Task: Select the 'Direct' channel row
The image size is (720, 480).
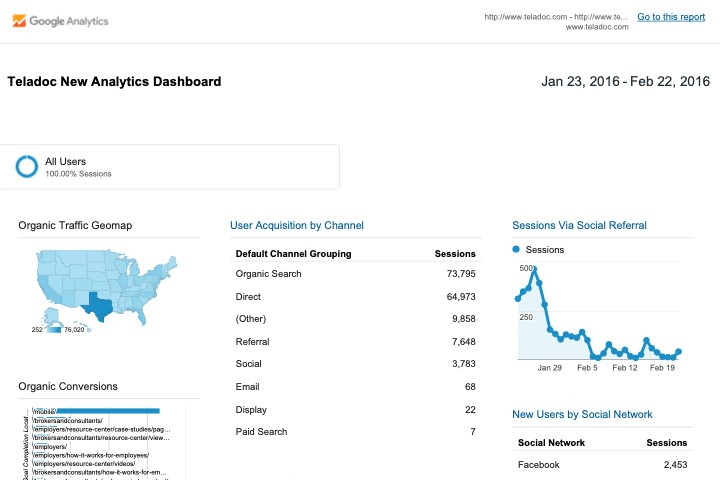Action: (x=355, y=297)
